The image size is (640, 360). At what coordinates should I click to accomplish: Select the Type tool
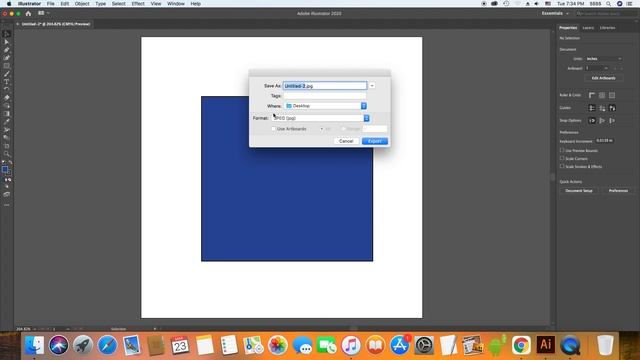(x=7, y=82)
